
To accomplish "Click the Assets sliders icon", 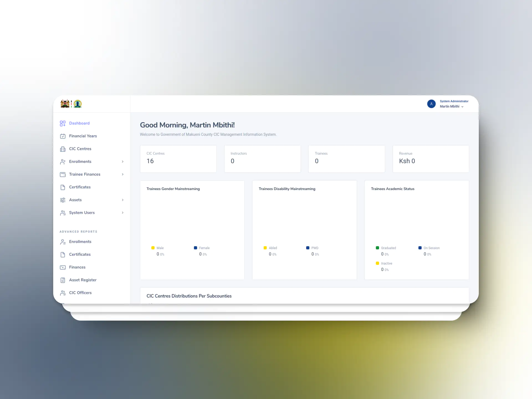I will click(x=63, y=200).
